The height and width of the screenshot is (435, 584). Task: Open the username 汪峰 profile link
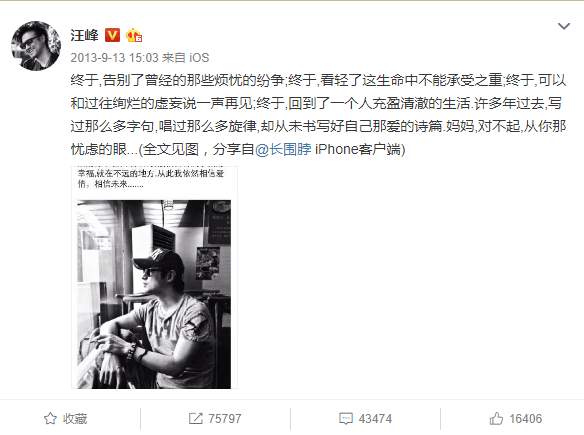pos(85,35)
